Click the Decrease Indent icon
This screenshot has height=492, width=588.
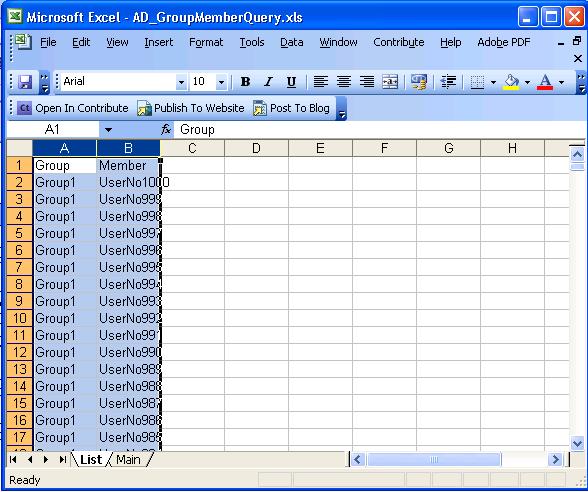448,82
